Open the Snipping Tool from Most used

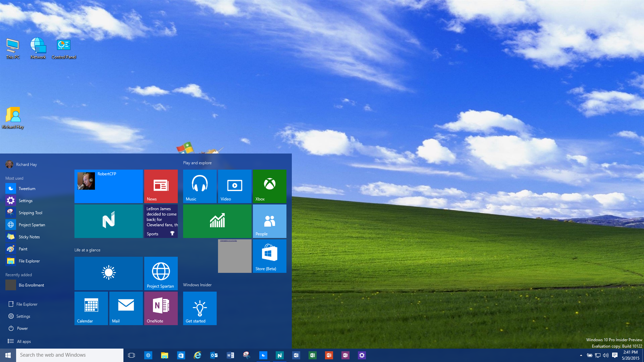click(30, 213)
